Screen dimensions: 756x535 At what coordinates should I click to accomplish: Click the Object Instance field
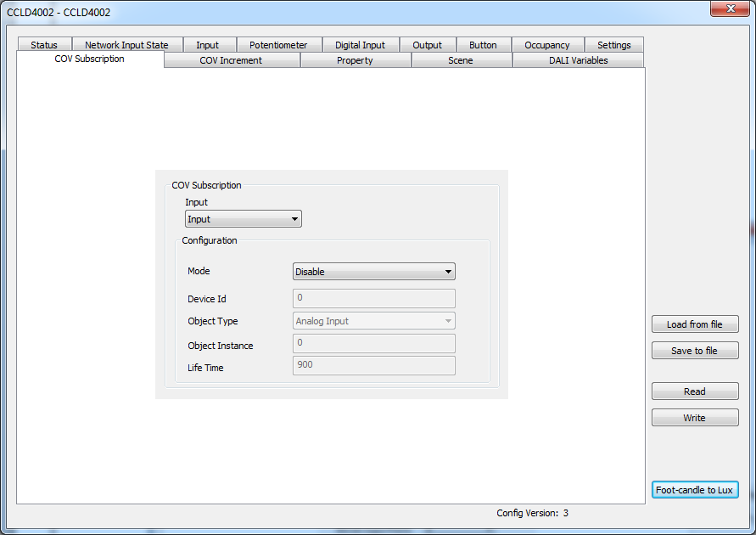pos(374,343)
